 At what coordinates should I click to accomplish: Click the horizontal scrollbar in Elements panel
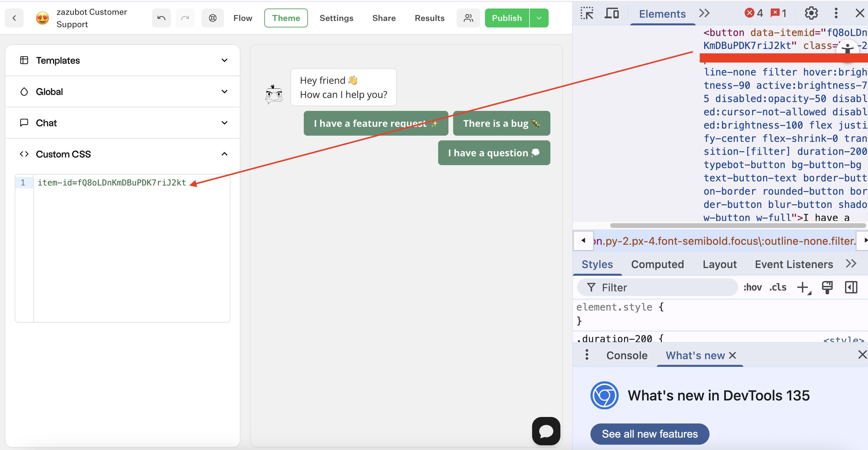pyautogui.click(x=738, y=225)
